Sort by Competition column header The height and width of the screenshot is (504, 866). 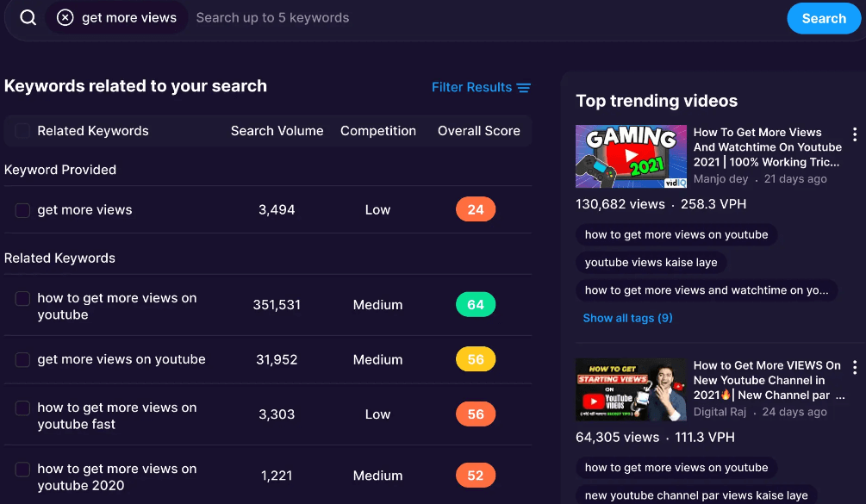coord(377,131)
